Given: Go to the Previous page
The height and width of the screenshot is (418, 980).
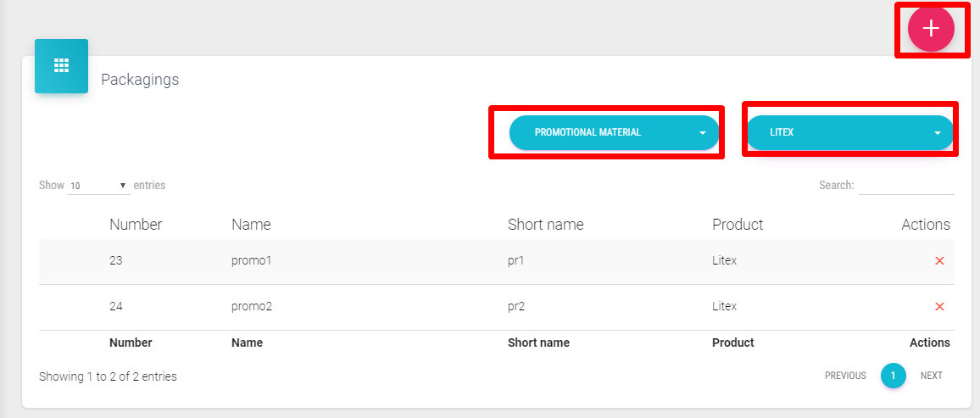Looking at the screenshot, I should click(844, 376).
